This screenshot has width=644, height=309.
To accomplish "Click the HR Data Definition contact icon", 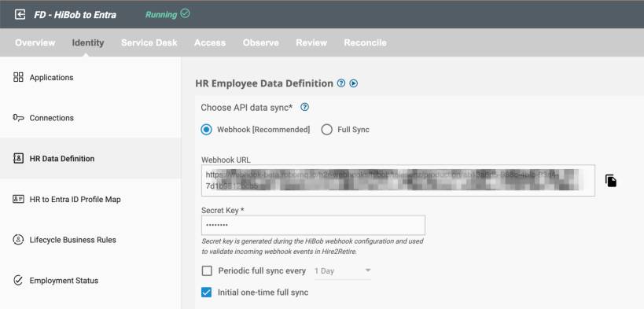I will tap(18, 159).
